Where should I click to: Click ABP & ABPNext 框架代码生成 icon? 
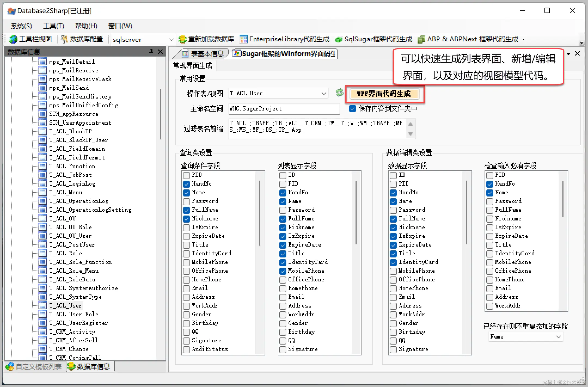[x=421, y=39]
